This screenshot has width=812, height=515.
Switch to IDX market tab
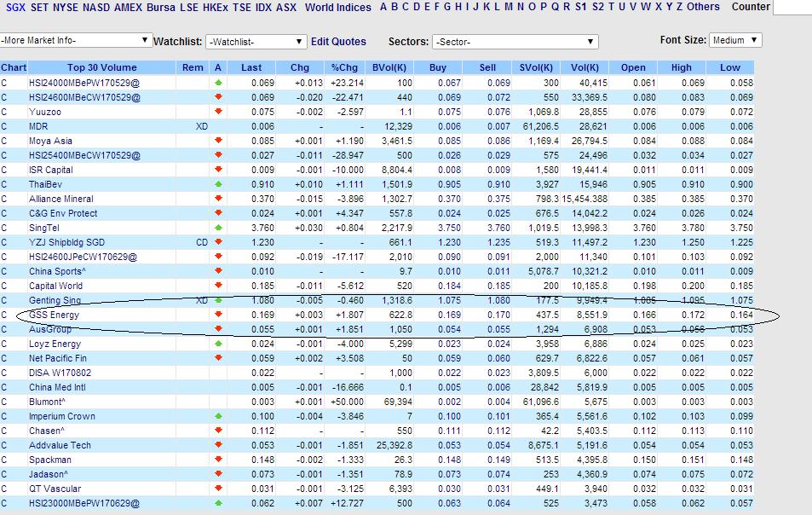263,8
